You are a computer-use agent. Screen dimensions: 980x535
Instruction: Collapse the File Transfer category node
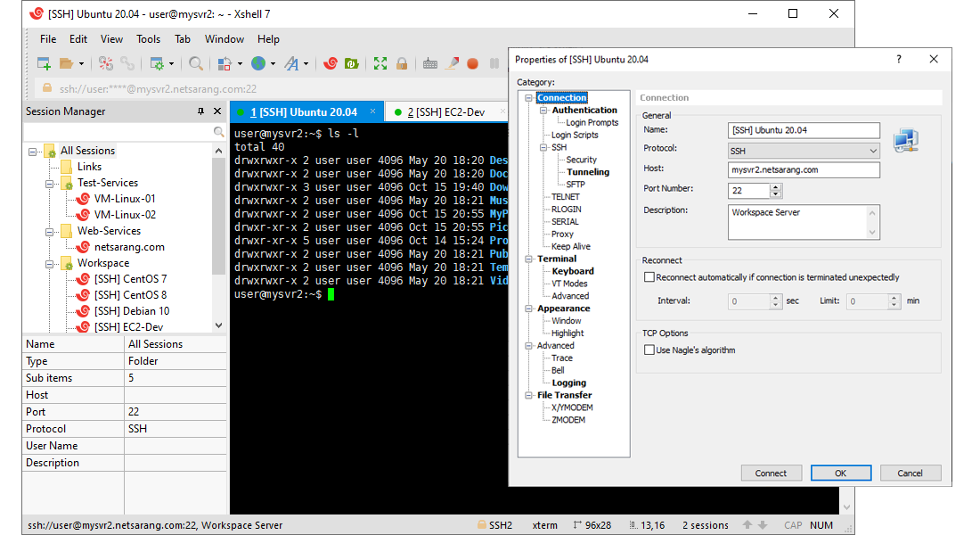coord(528,396)
